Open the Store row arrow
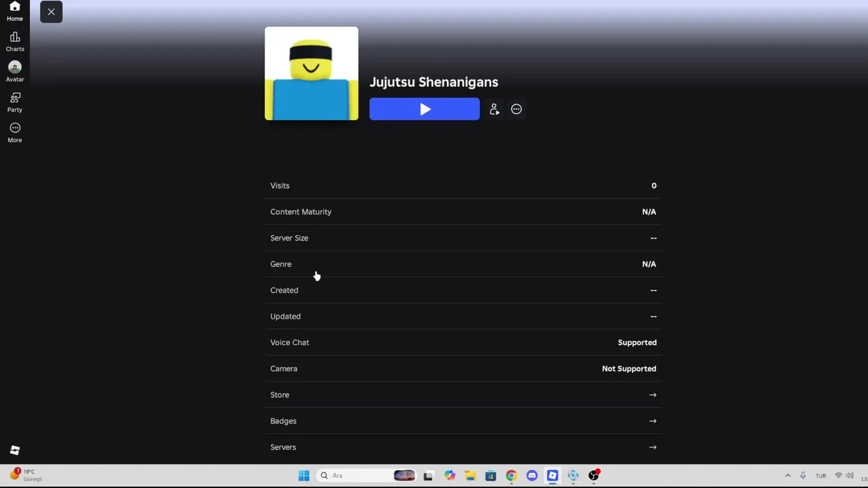The image size is (868, 488). click(x=652, y=394)
